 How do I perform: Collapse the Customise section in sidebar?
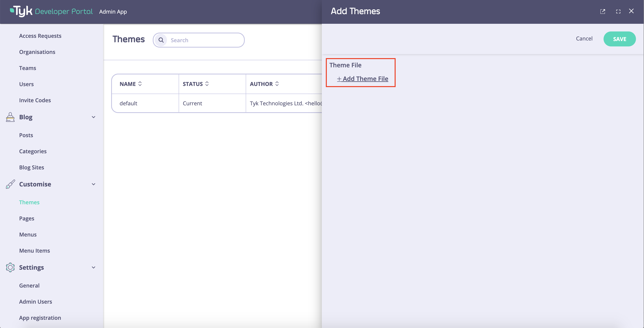click(94, 184)
